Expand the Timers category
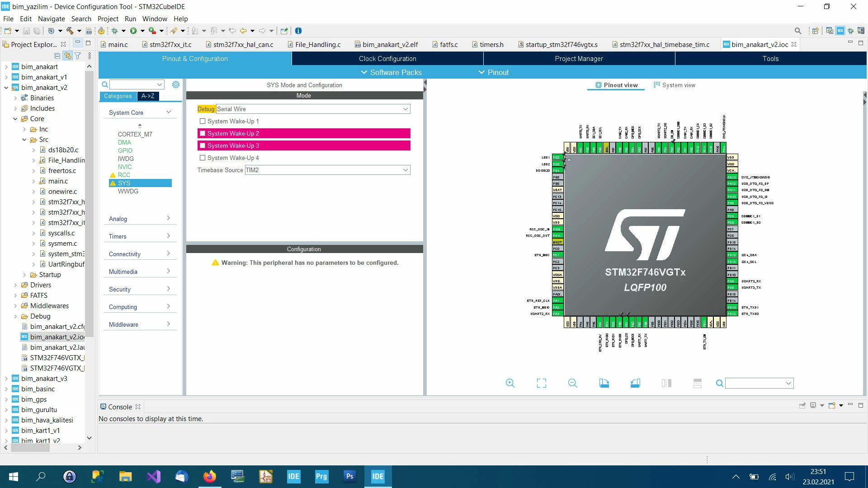This screenshot has width=868, height=488. pos(140,236)
